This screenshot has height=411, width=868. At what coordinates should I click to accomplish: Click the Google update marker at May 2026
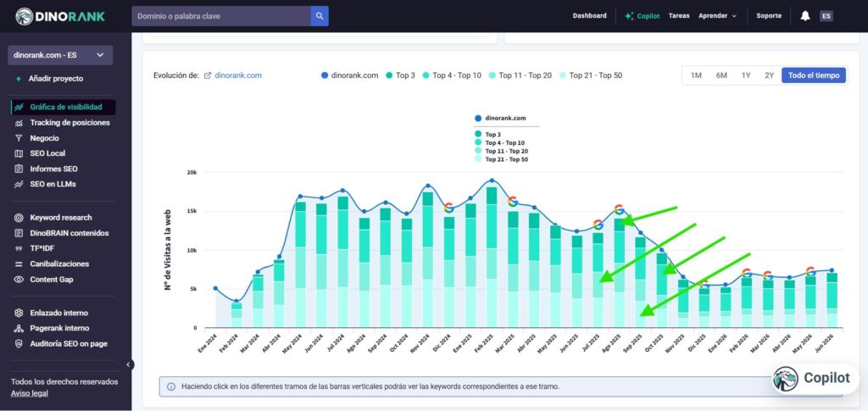[x=810, y=270]
